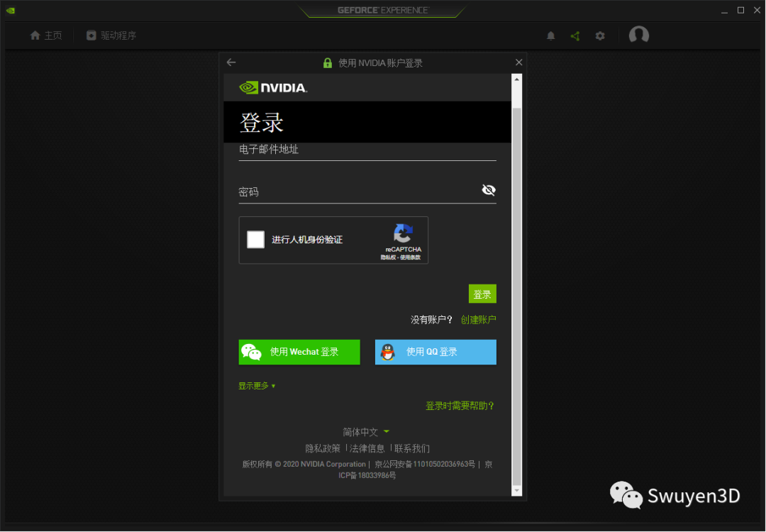This screenshot has height=532, width=766.
Task: Log in using Wechat button
Action: pyautogui.click(x=299, y=352)
